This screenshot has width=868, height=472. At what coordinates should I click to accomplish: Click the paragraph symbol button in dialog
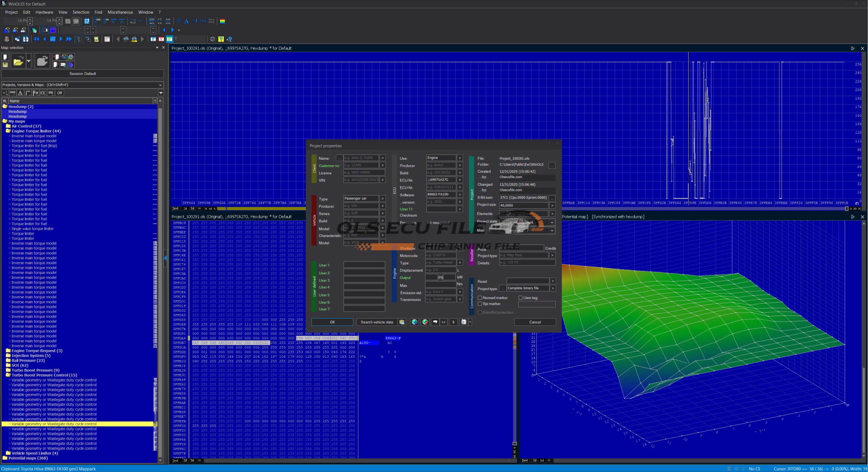tap(453, 322)
